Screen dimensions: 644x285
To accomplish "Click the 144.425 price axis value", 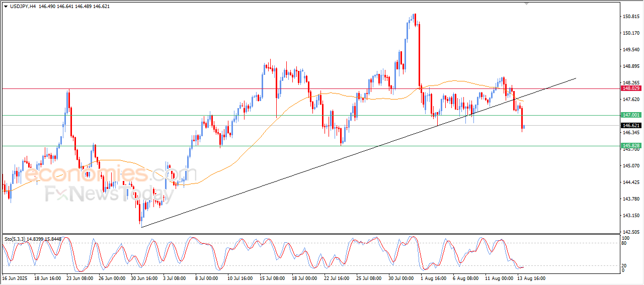I will [631, 182].
